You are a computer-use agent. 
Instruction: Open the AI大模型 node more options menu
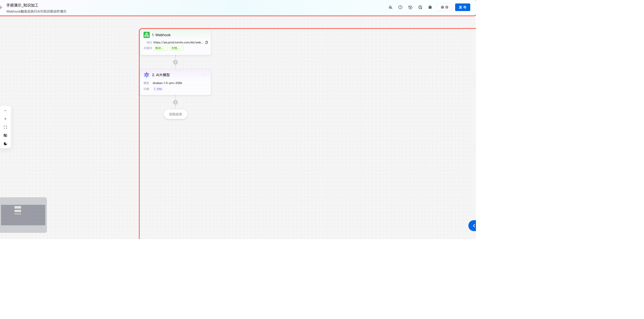(205, 75)
